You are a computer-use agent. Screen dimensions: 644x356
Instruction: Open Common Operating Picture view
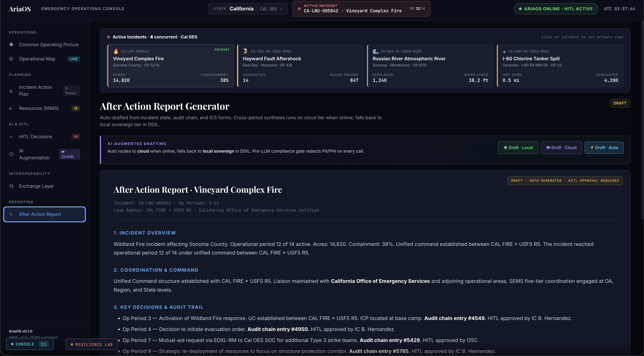pos(45,45)
